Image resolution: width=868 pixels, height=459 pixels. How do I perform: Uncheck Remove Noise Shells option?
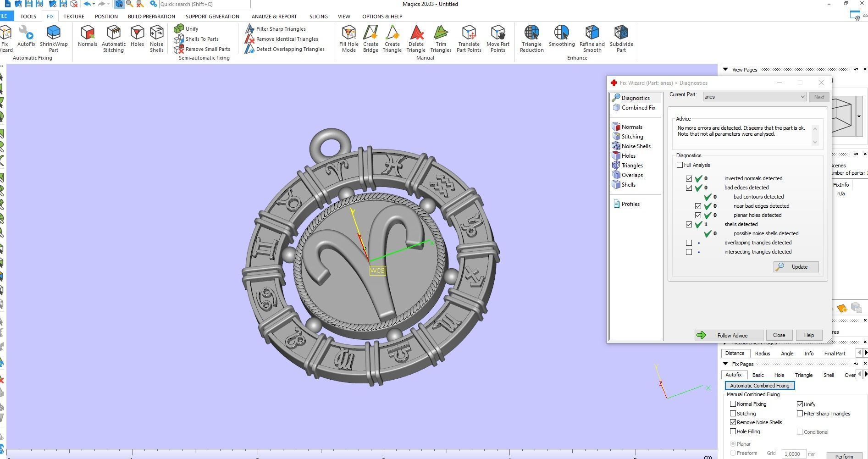click(x=733, y=422)
